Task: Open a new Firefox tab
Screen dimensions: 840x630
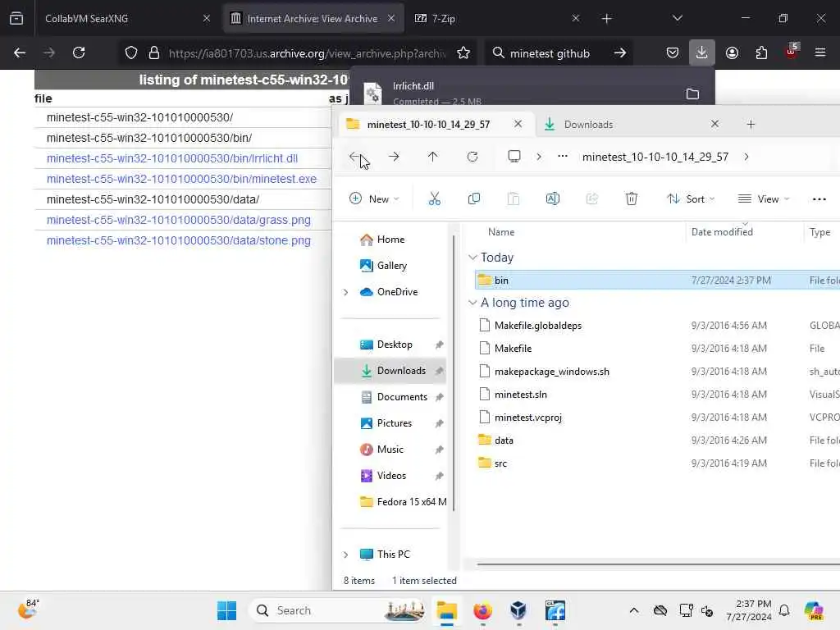Action: pyautogui.click(x=606, y=18)
